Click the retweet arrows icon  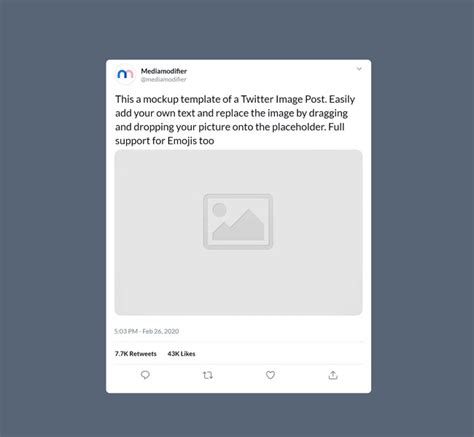(x=208, y=375)
